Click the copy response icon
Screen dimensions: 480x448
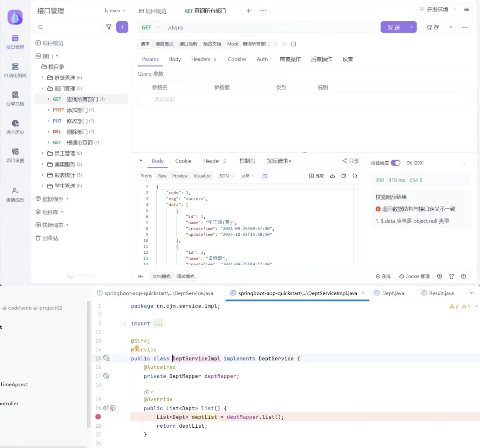(344, 176)
